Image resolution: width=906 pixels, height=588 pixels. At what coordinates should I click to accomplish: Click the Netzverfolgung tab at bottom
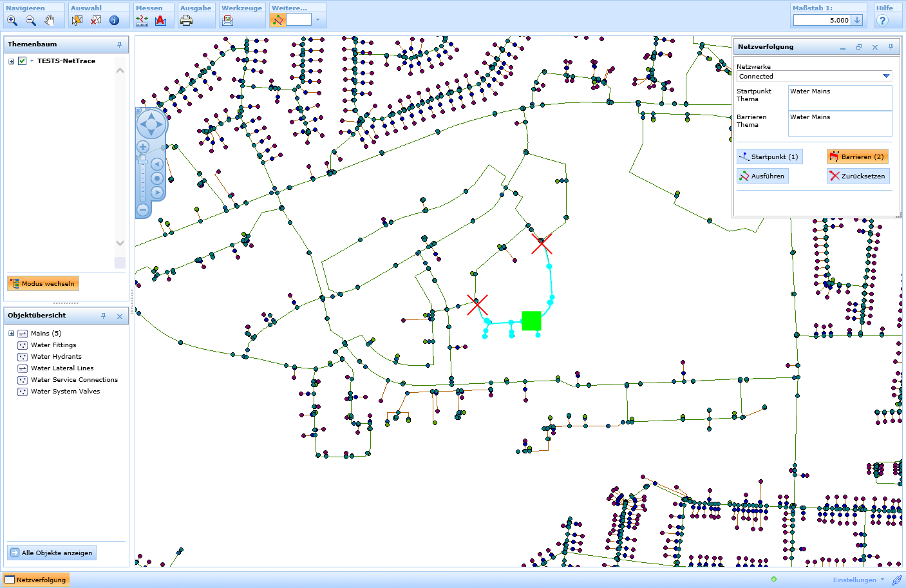[x=36, y=580]
